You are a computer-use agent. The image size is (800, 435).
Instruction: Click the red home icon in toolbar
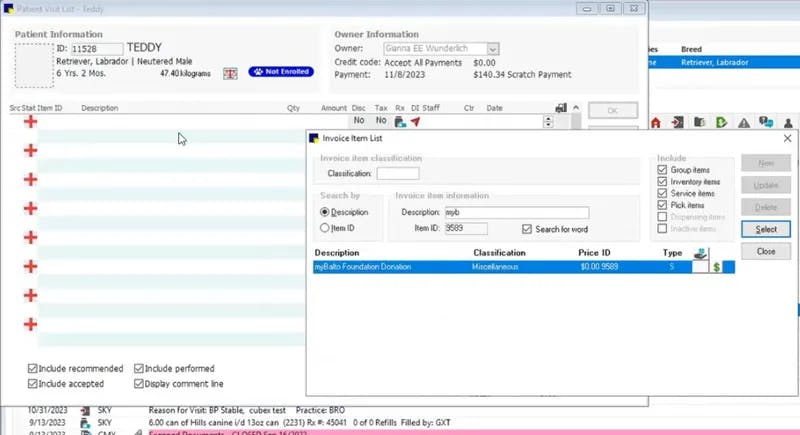(656, 122)
